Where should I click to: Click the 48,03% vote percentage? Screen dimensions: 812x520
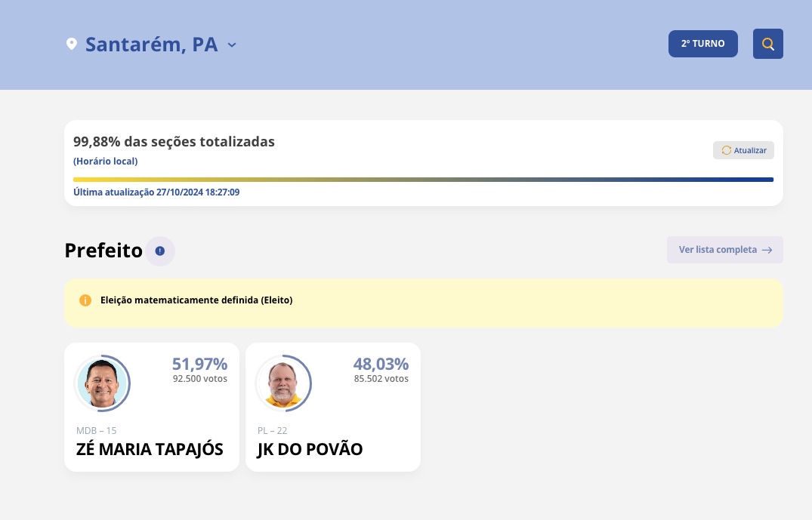[381, 364]
